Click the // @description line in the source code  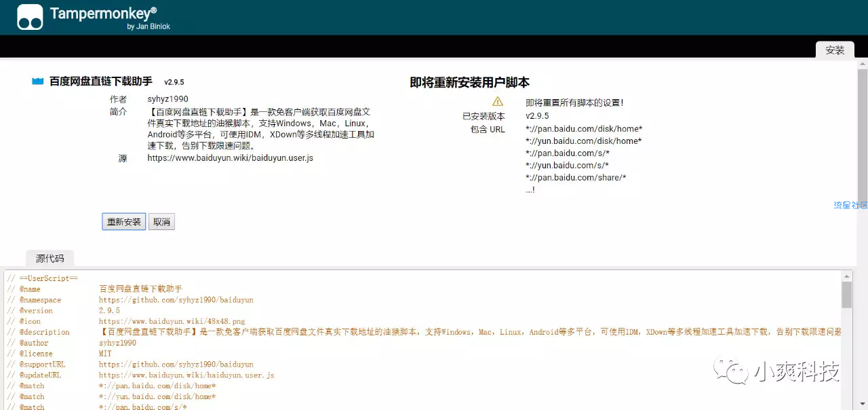coord(424,332)
